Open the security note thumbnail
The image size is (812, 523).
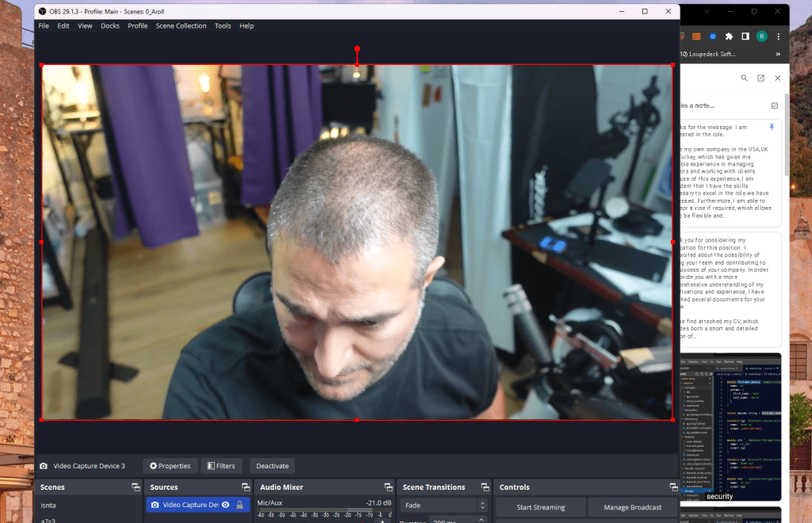coord(730,427)
